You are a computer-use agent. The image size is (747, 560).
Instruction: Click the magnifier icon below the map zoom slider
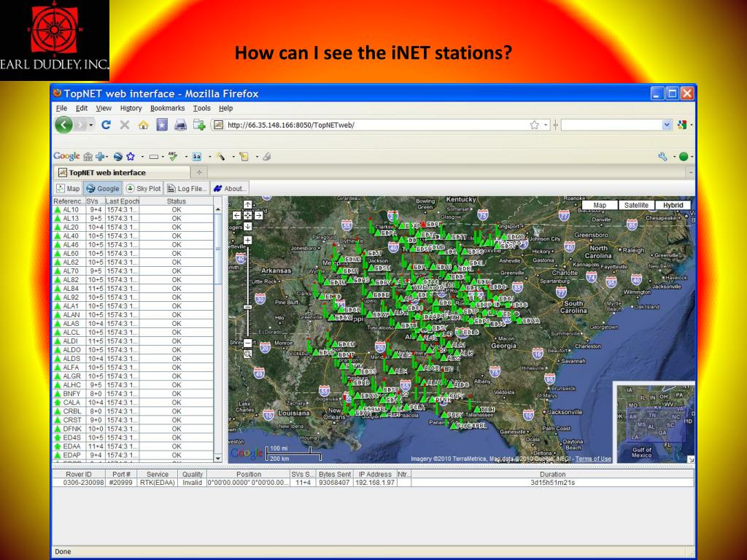point(248,354)
